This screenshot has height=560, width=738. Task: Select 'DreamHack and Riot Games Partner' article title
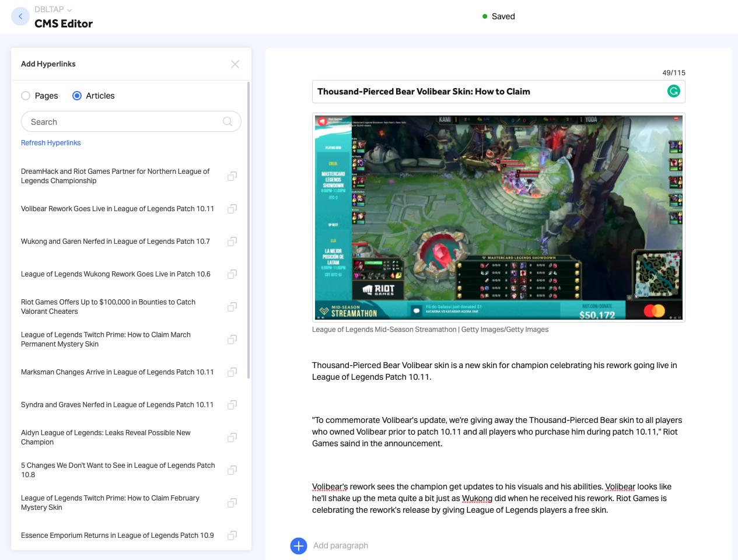pyautogui.click(x=115, y=176)
